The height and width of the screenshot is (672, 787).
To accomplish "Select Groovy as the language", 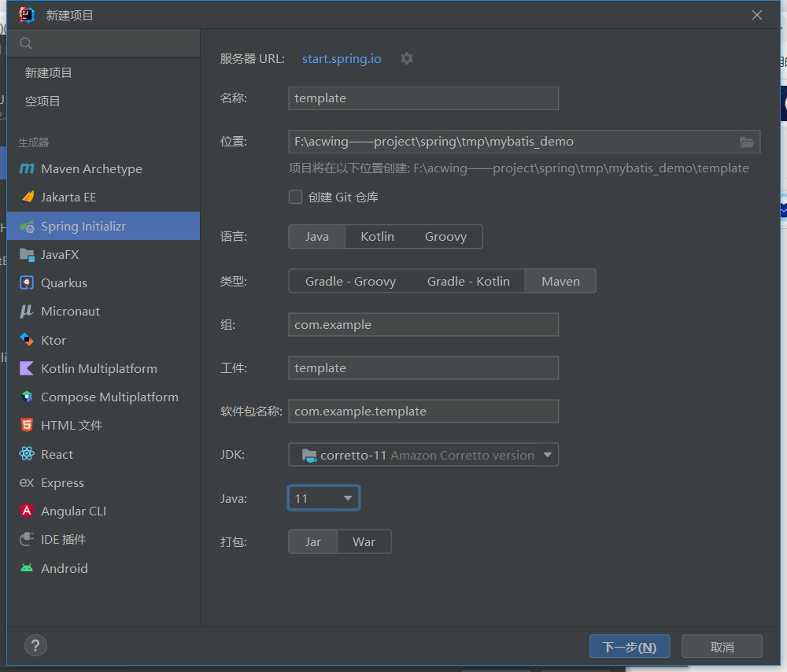I will click(x=445, y=237).
